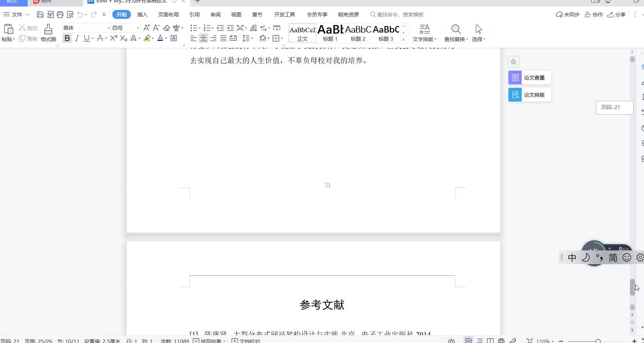This screenshot has width=644, height=343.
Task: Apply distributed alignment
Action: [x=233, y=38]
